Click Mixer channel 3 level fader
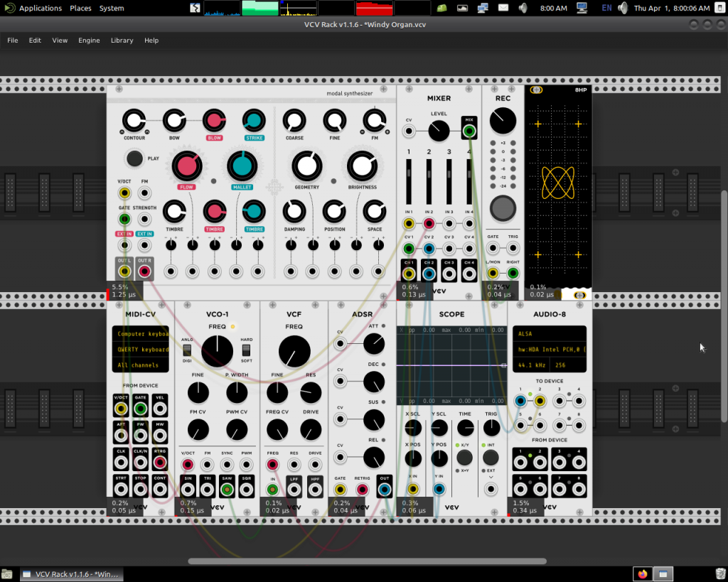This screenshot has height=582, width=728. point(449,181)
